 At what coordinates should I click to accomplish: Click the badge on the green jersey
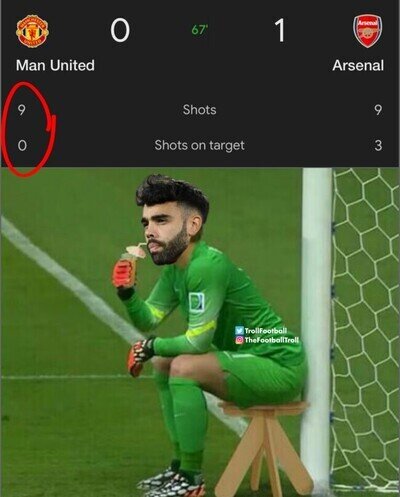point(196,302)
